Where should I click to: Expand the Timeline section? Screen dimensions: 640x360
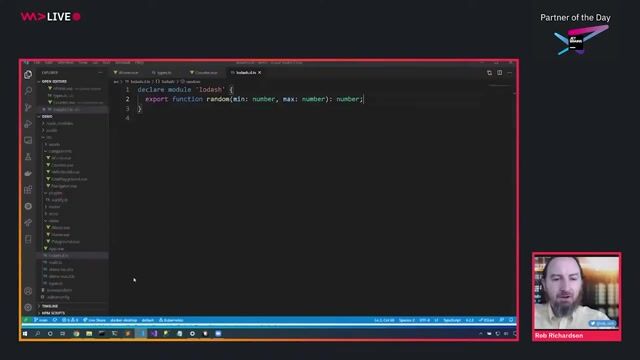point(49,306)
